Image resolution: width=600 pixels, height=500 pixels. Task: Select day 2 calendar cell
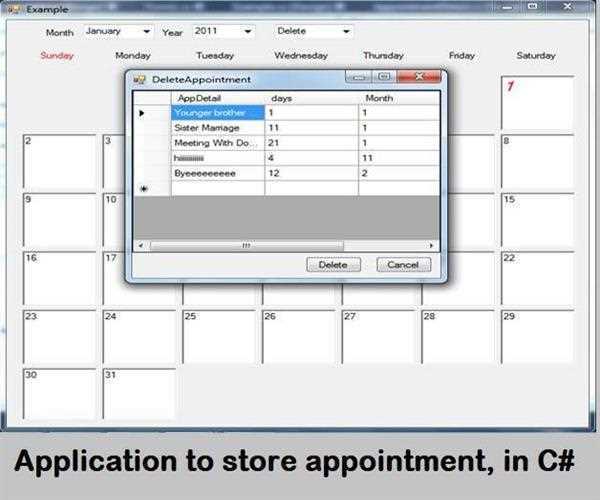point(60,161)
